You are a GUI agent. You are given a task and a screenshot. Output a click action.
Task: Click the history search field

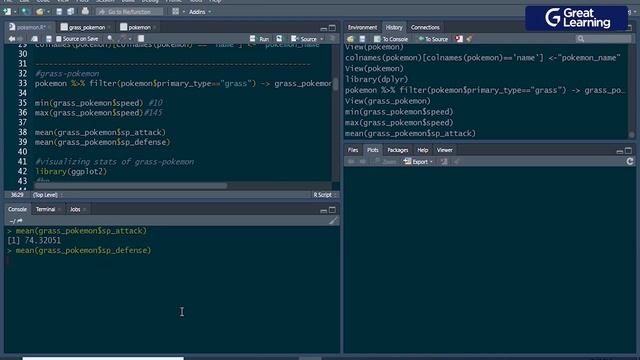(604, 39)
